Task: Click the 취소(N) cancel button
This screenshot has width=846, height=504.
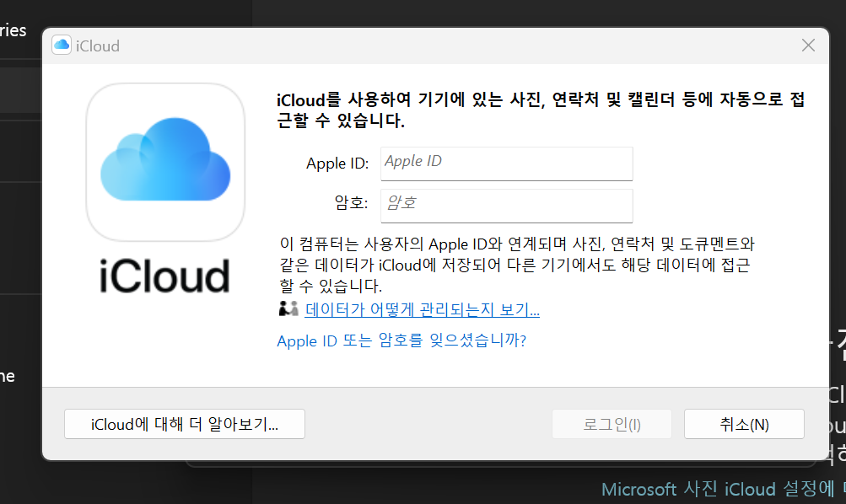Action: [x=744, y=424]
